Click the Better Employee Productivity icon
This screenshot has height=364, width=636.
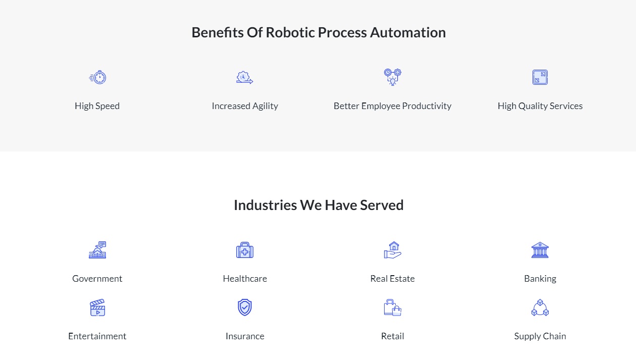(393, 77)
